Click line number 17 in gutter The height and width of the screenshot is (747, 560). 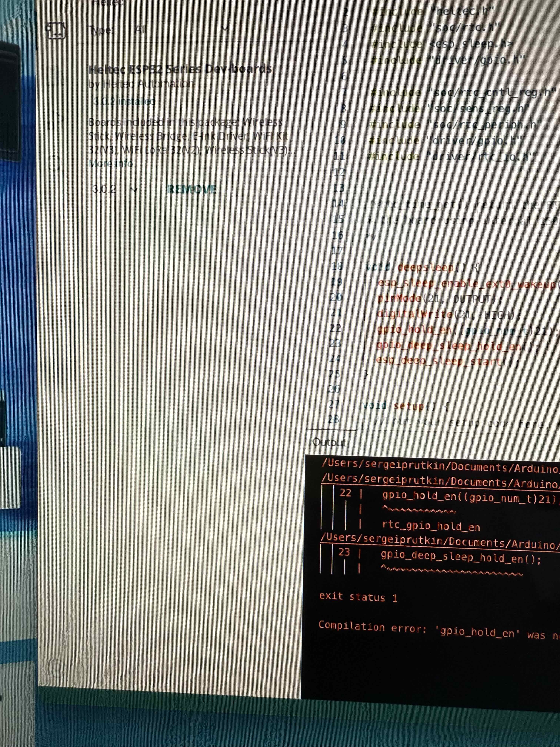point(337,251)
